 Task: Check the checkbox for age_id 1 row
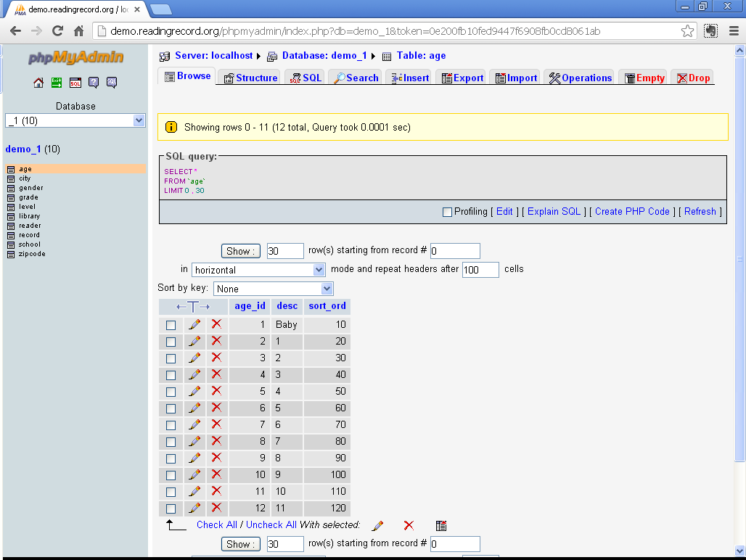point(171,325)
